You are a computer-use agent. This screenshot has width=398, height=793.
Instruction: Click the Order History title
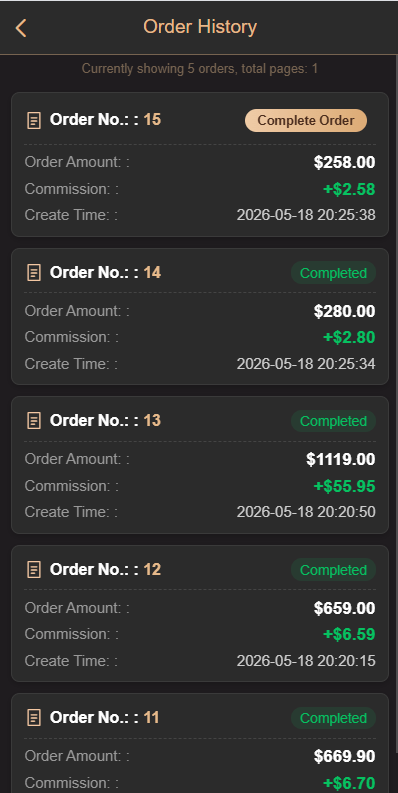(200, 27)
